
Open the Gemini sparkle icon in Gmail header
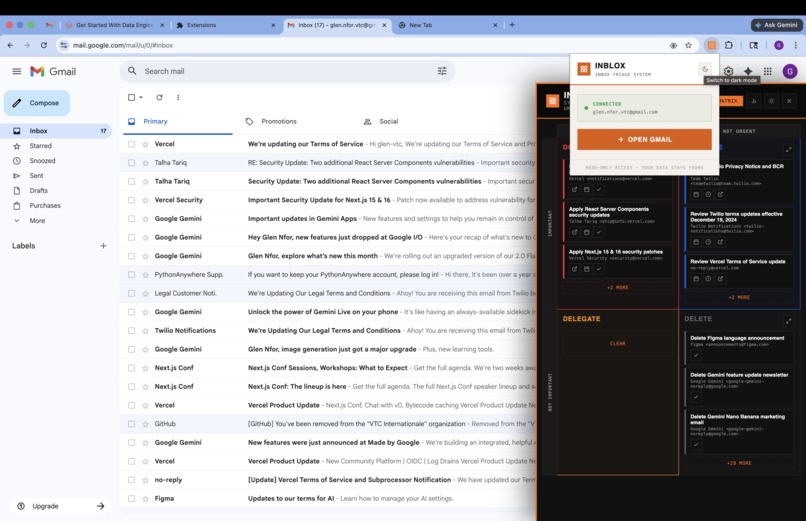click(x=748, y=71)
